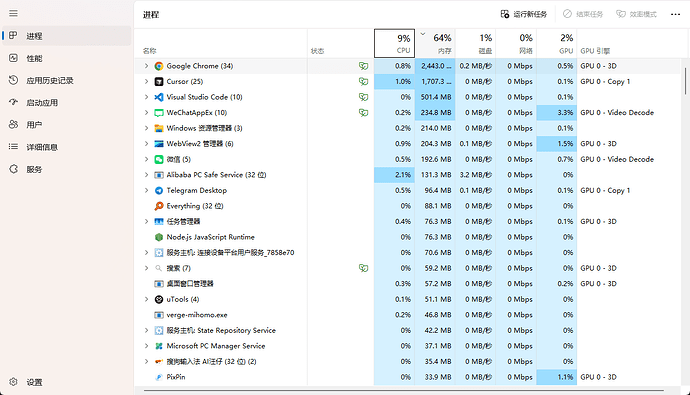Click the 效率模式 button

click(636, 15)
